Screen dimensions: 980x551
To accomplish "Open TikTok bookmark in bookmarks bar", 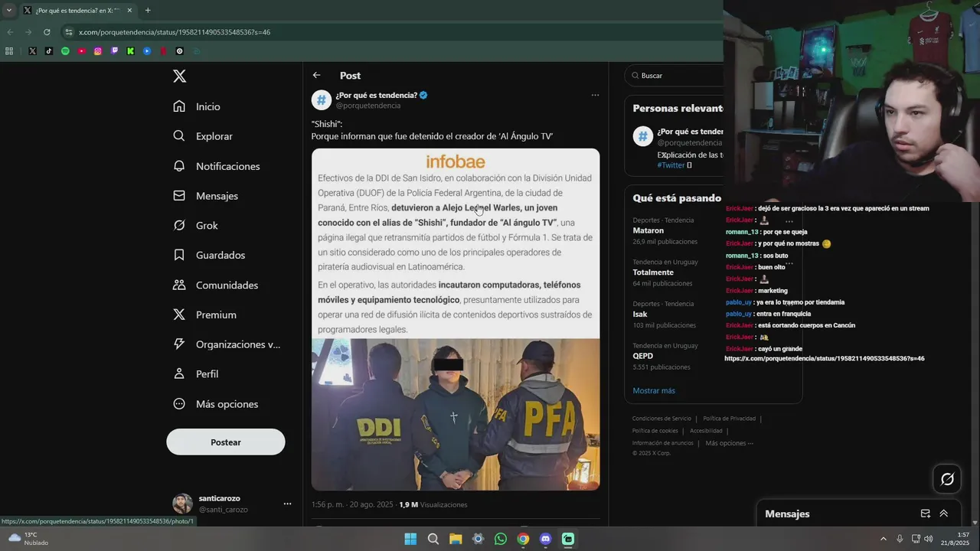I will click(49, 51).
